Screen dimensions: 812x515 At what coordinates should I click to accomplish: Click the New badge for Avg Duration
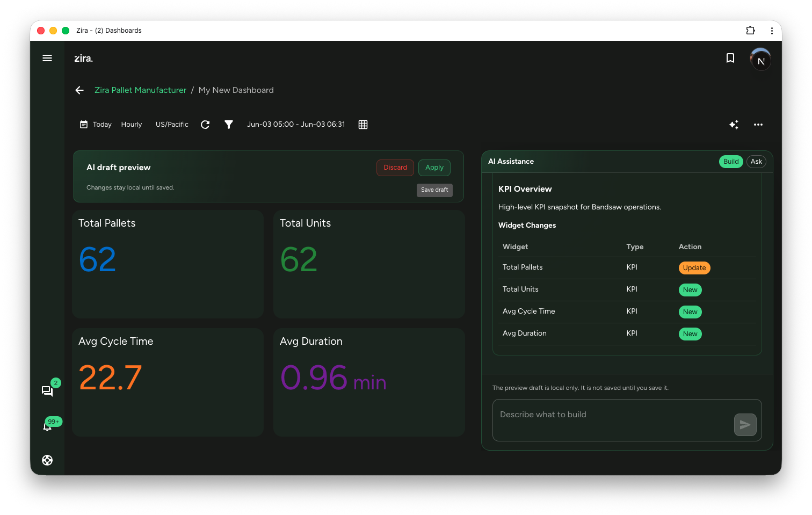pos(690,334)
